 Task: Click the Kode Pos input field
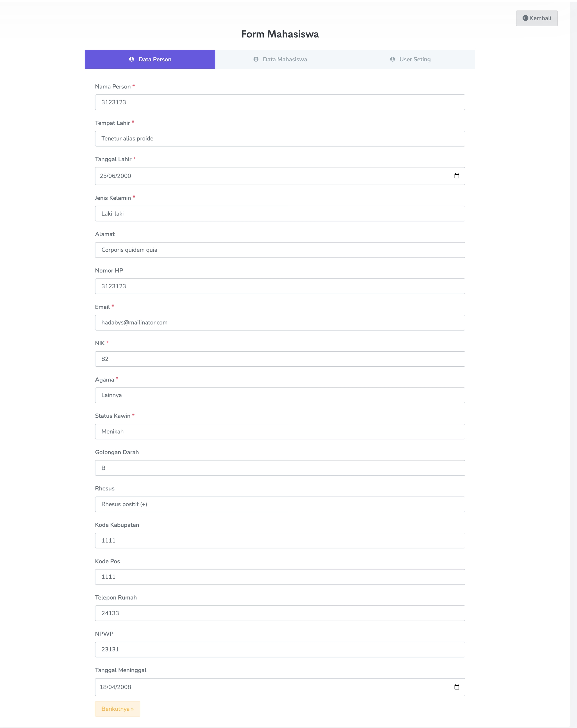tap(279, 577)
